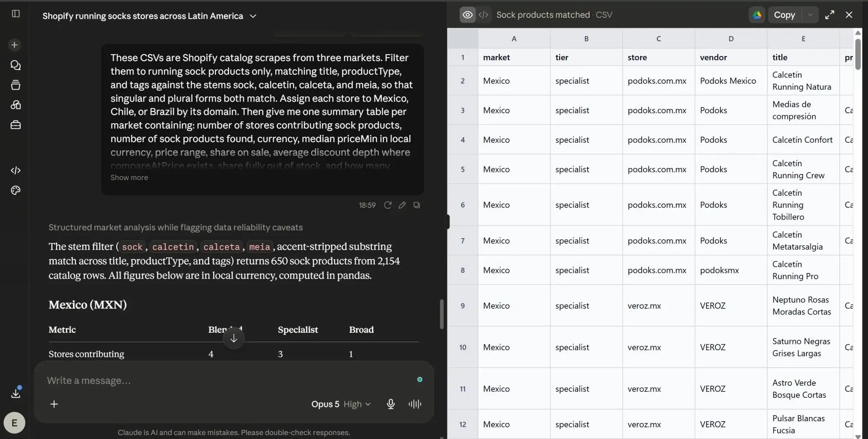Edit the message with pencil icon
The height and width of the screenshot is (439, 868).
click(x=402, y=205)
